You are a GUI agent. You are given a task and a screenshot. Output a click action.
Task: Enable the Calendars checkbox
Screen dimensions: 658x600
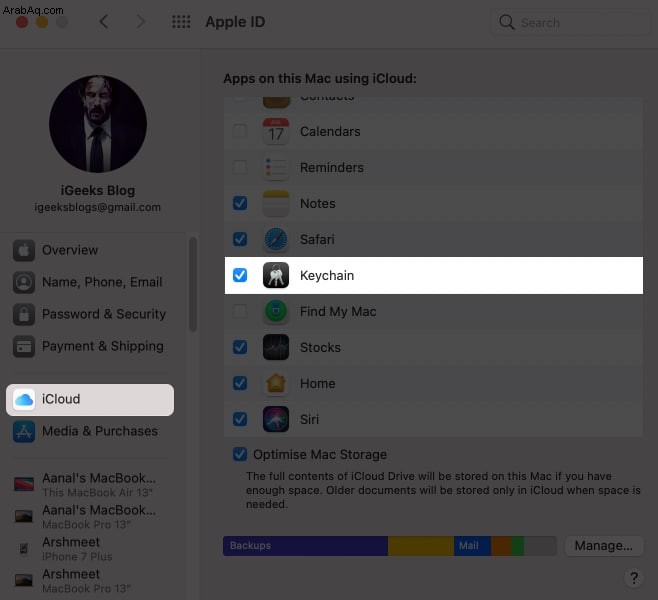[x=240, y=131]
